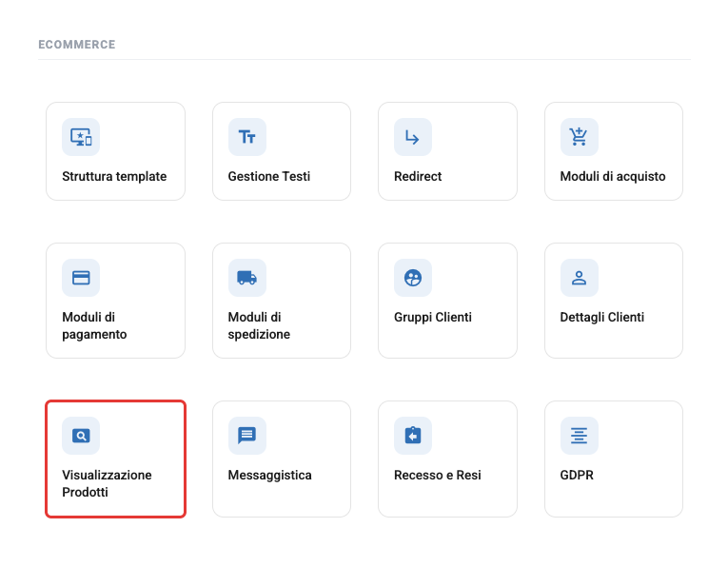Select the GDPR label

pos(577,475)
